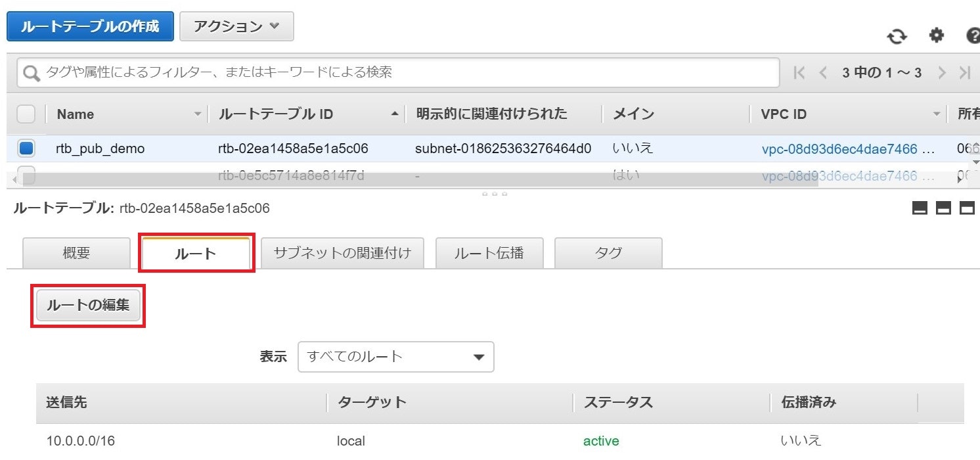Click the ステータス column header
980x460 pixels.
[x=618, y=402]
